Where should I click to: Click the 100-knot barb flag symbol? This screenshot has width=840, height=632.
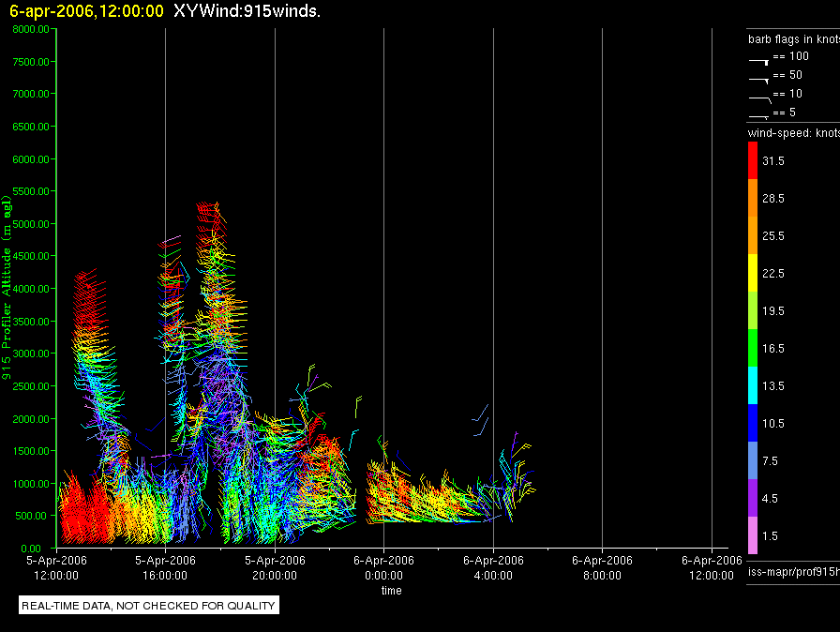pyautogui.click(x=758, y=58)
